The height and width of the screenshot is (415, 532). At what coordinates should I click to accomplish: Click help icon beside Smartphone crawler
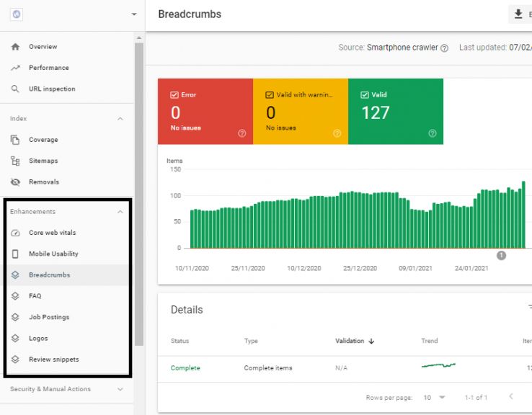(444, 48)
